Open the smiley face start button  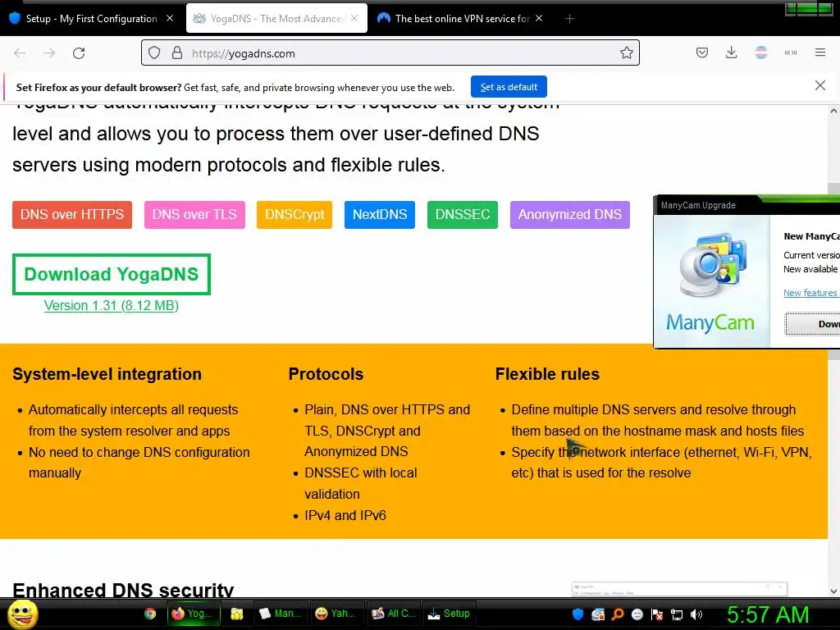tap(23, 614)
